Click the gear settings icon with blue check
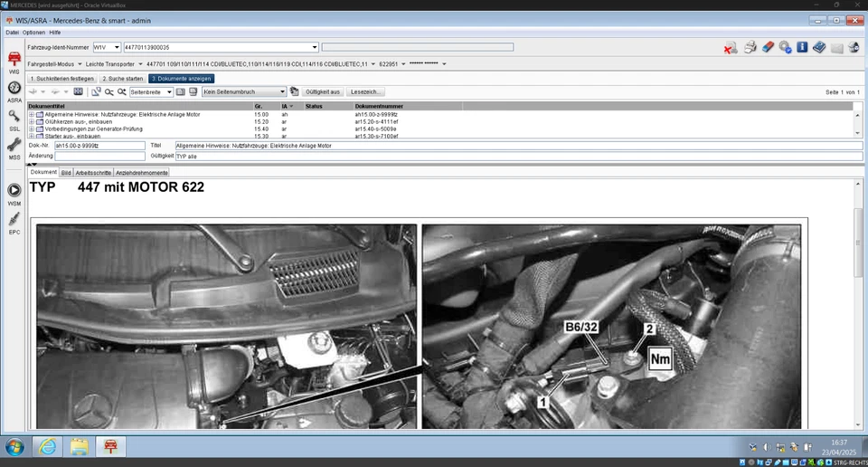The image size is (868, 467). [x=785, y=48]
